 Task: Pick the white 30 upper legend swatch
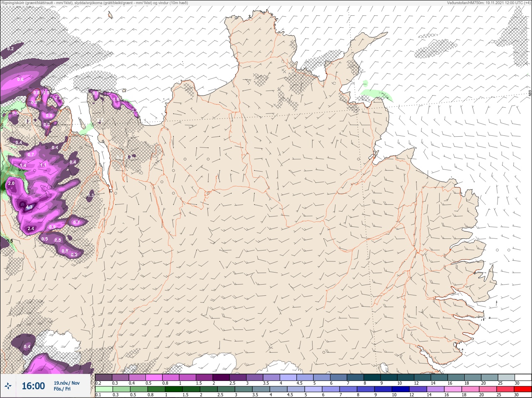[523, 377]
